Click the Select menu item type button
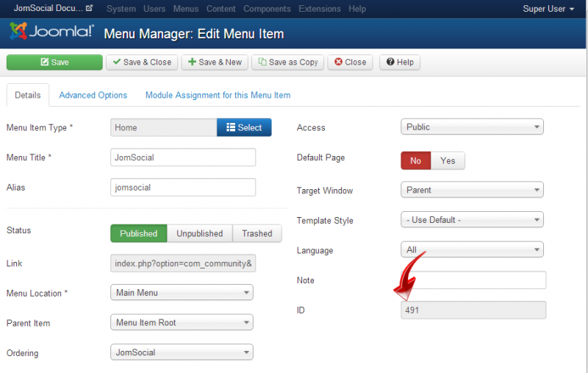Image resolution: width=588 pixels, height=373 pixels. pyautogui.click(x=244, y=127)
